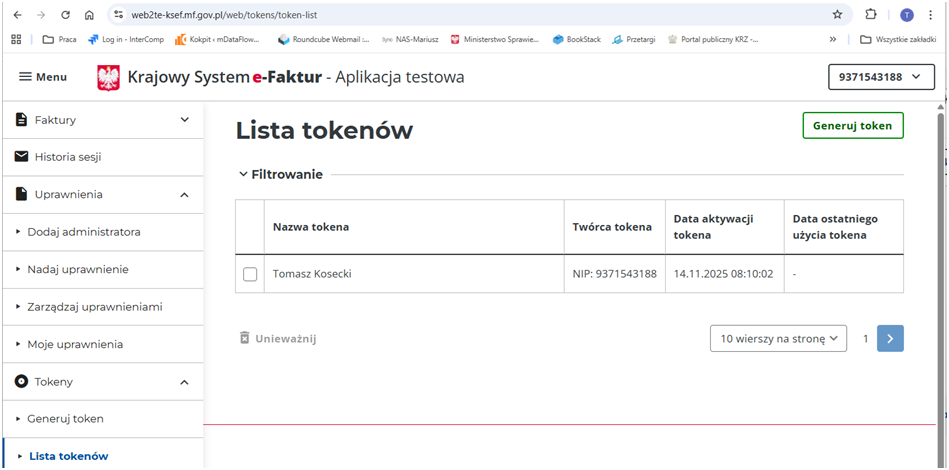Open Zarządzaj uprawnieniami menu item

94,306
